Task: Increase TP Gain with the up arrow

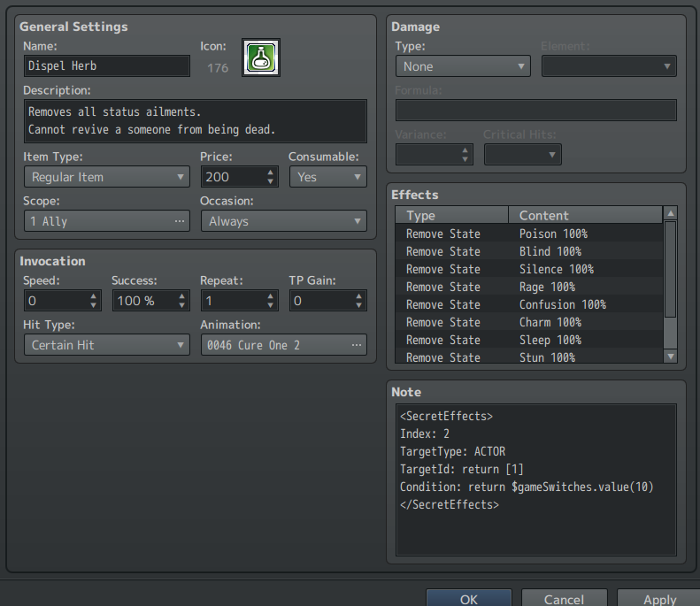Action: [359, 295]
